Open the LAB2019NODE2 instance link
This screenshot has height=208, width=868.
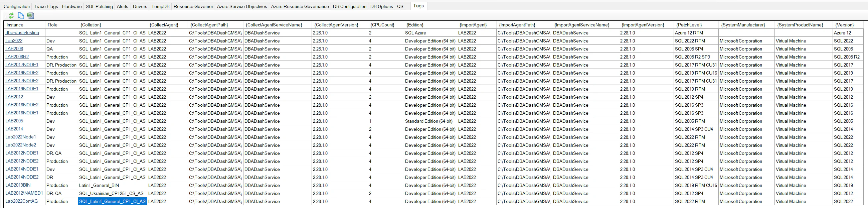coord(22,73)
